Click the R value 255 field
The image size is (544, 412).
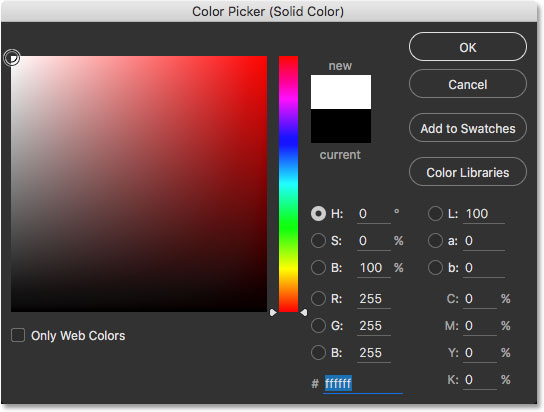pos(374,299)
